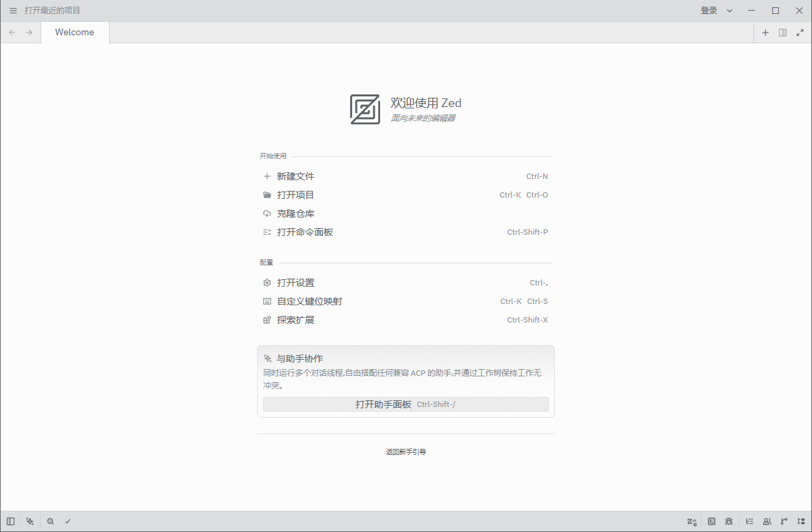812x532 pixels.
Task: Customize keymap via 自定义键位映射
Action: tap(405, 301)
